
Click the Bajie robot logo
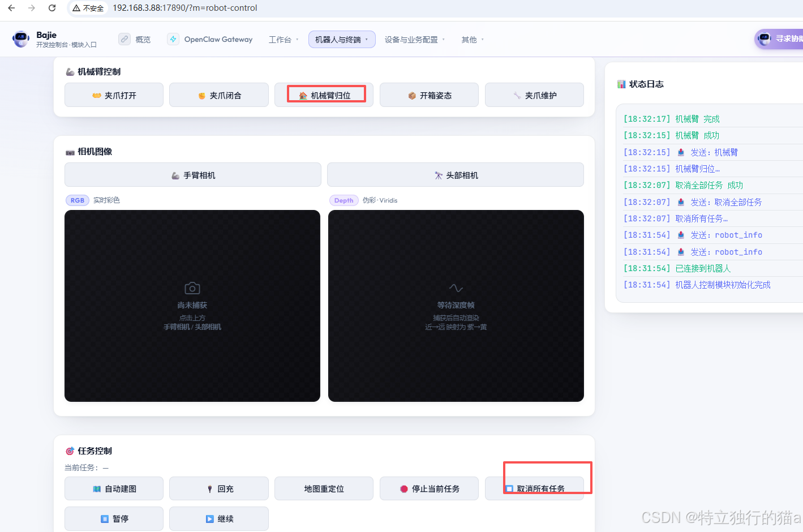click(x=21, y=39)
